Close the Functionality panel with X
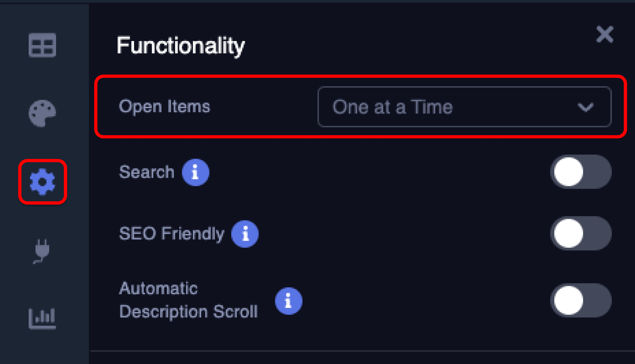Image resolution: width=635 pixels, height=364 pixels. (604, 34)
